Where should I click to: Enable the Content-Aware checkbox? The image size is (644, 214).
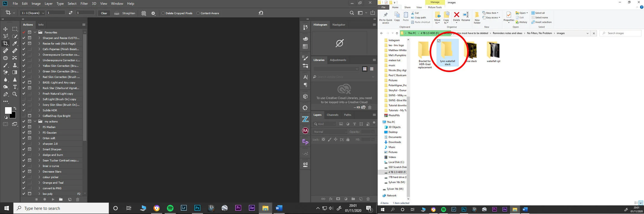pyautogui.click(x=198, y=13)
